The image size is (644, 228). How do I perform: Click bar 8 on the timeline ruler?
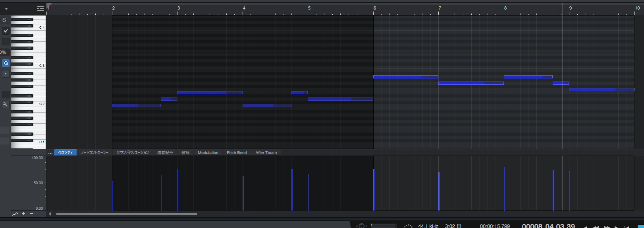point(505,8)
